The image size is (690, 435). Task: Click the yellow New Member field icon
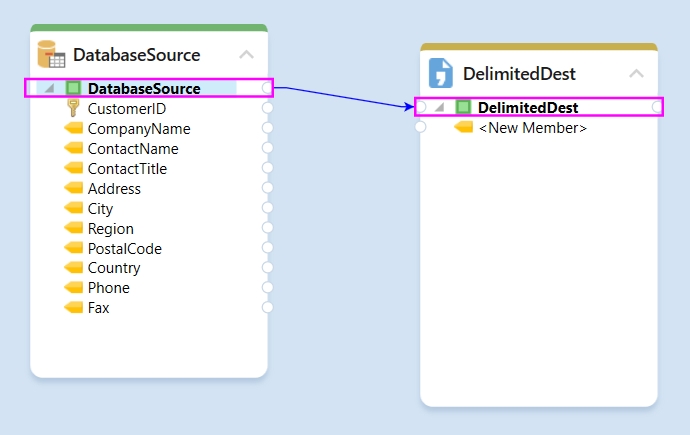463,127
